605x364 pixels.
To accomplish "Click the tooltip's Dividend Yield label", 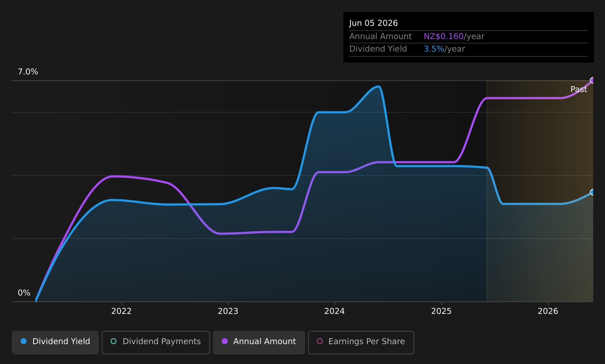I will [378, 49].
